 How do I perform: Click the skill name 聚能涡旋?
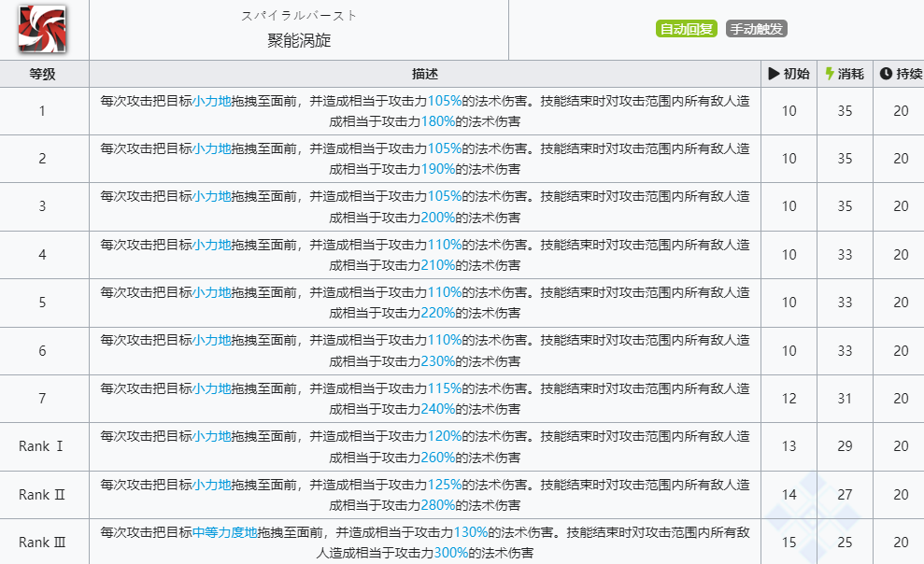[299, 41]
